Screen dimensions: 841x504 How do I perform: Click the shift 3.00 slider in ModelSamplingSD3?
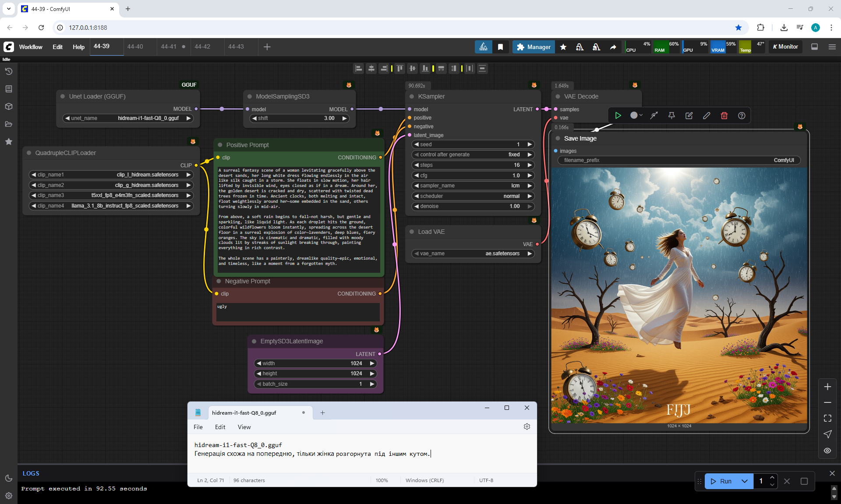299,118
